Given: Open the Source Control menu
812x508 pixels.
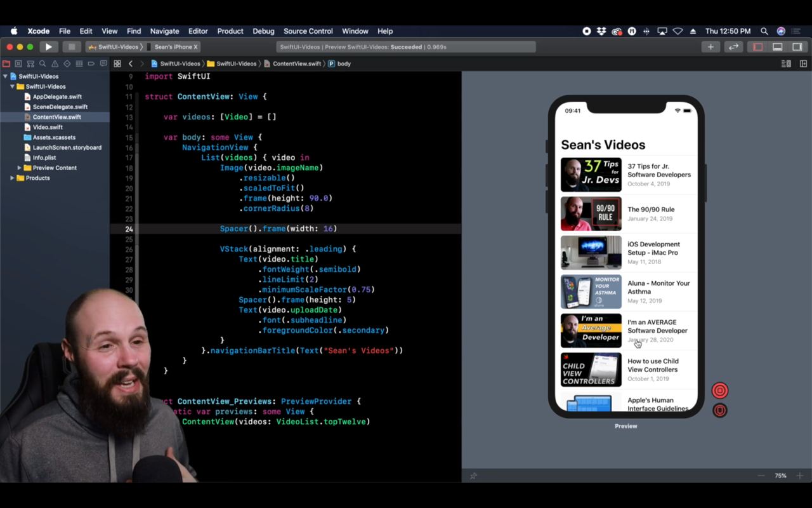Looking at the screenshot, I should 308,31.
